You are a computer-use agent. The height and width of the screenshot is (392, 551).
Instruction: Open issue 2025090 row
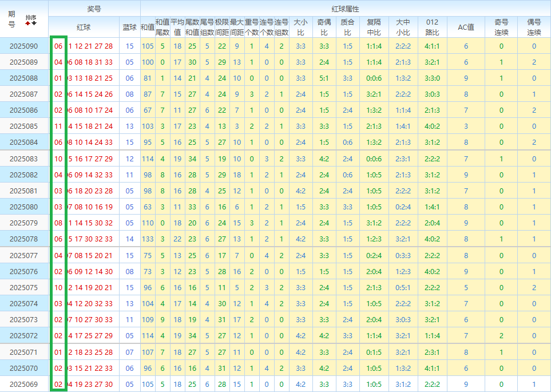[x=24, y=46]
